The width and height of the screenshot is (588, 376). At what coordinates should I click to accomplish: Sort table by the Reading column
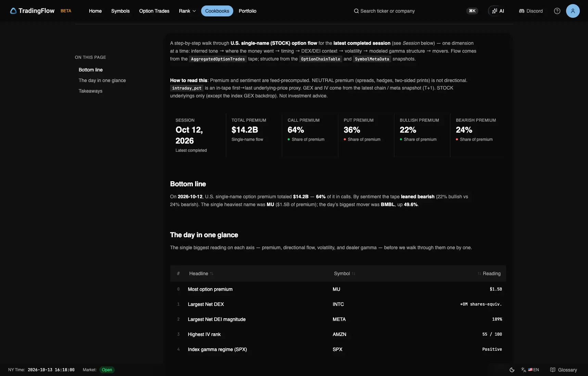(x=489, y=273)
